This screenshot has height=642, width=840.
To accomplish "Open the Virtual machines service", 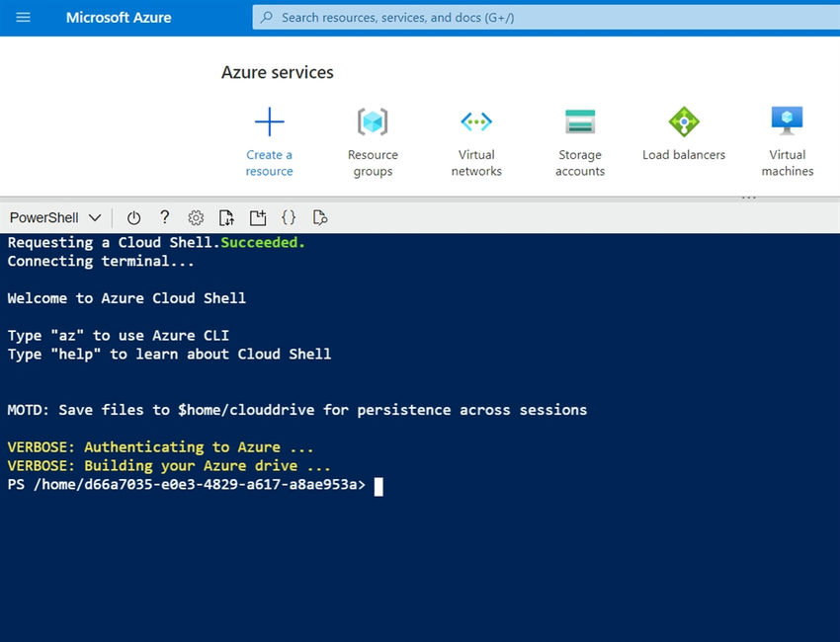I will [787, 120].
